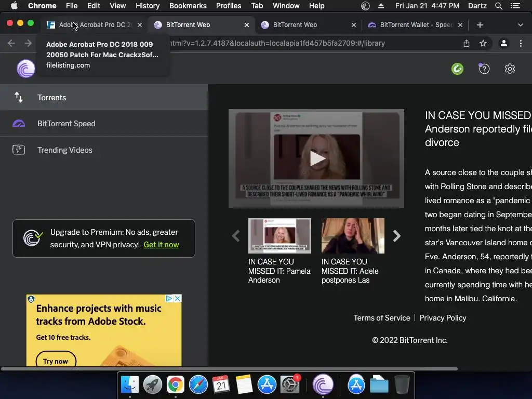The height and width of the screenshot is (399, 532).
Task: Play the Pamela Anderson featured video
Action: coord(317,158)
